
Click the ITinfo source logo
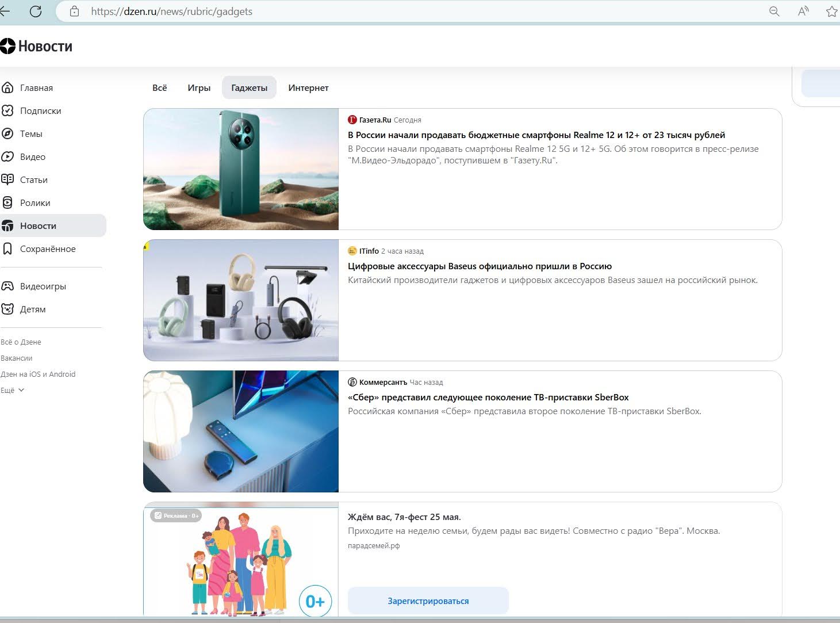point(352,251)
